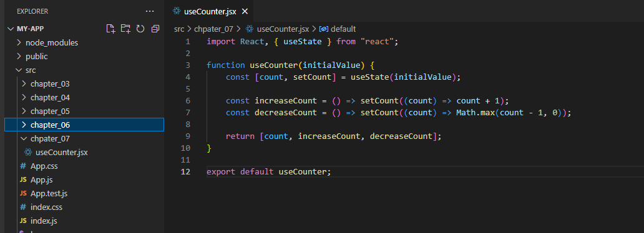
Task: Click the default breadcrumb symbol
Action: click(343, 29)
